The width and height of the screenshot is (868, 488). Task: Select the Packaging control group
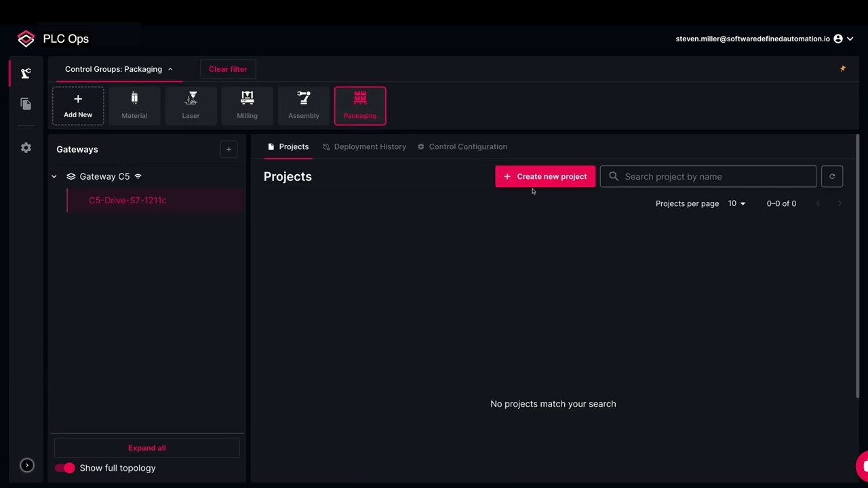360,106
